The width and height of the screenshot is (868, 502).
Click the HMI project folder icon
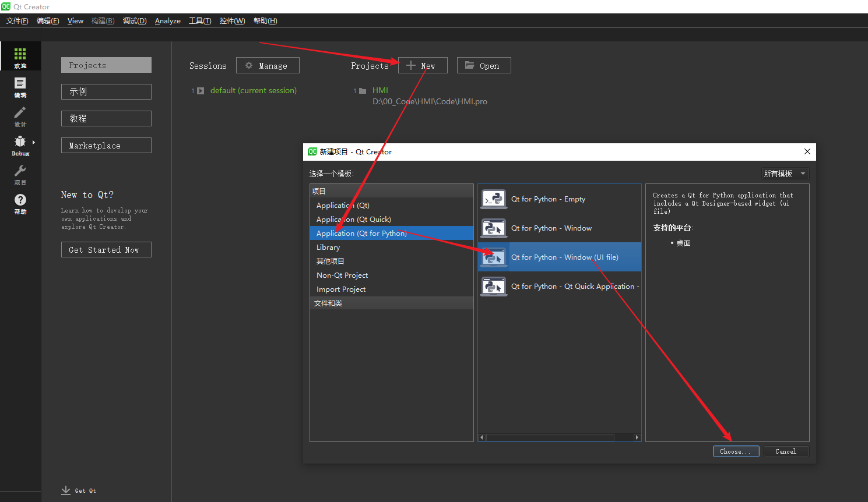(x=363, y=91)
